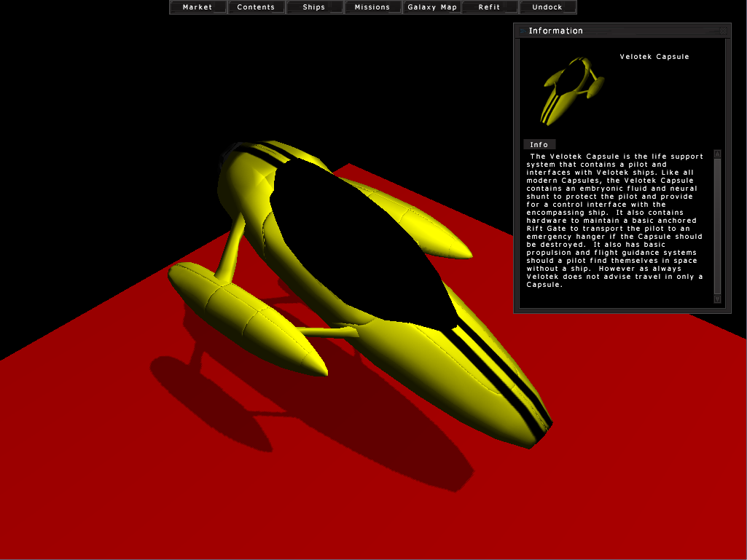Open the Missions screen
Screen dimensions: 747x560
(372, 7)
